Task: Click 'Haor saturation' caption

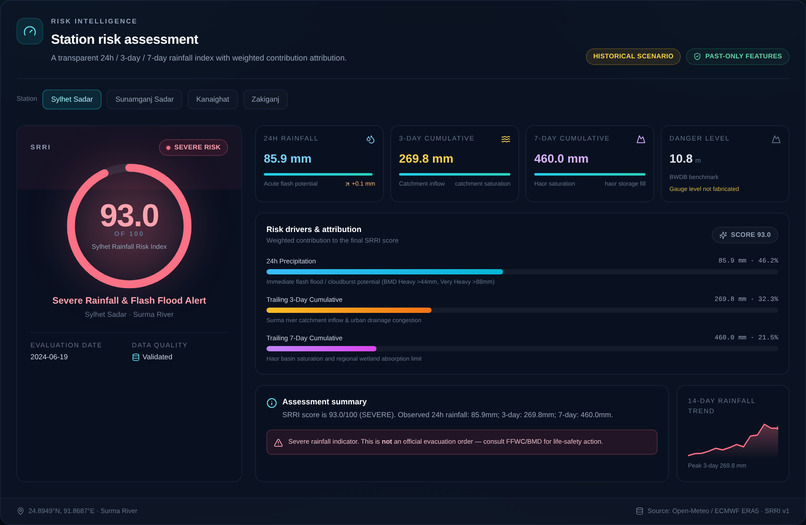Action: click(x=554, y=184)
